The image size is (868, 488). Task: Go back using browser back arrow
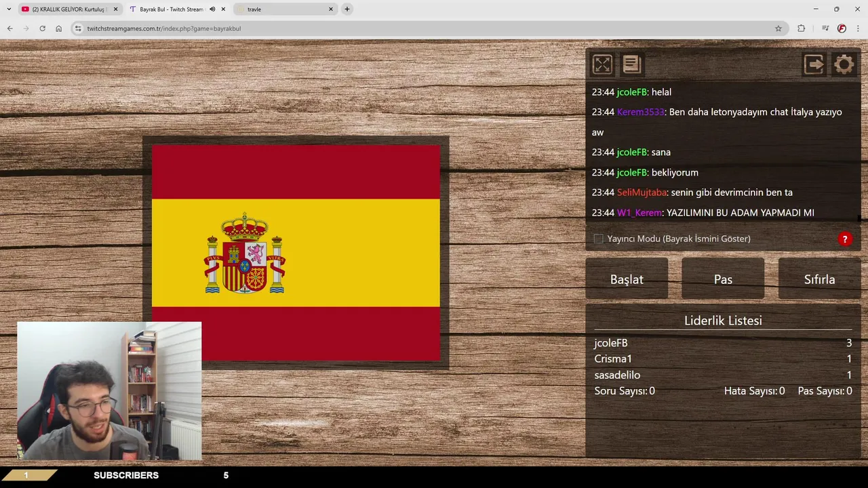pos(9,28)
